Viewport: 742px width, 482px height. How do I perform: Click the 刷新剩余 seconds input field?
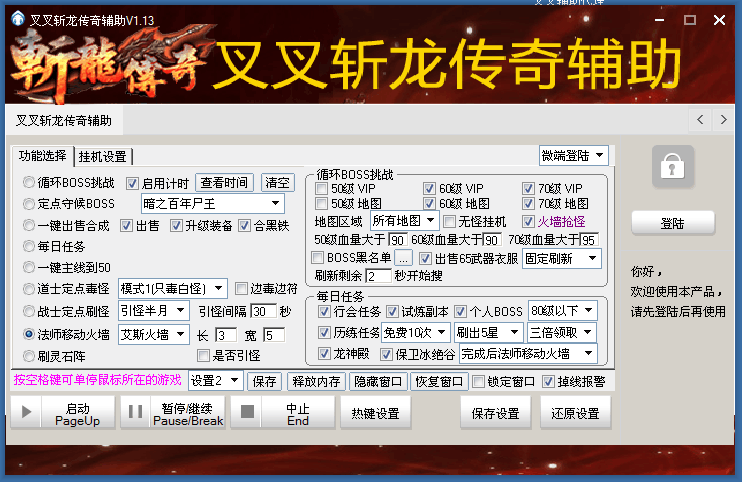click(x=378, y=276)
